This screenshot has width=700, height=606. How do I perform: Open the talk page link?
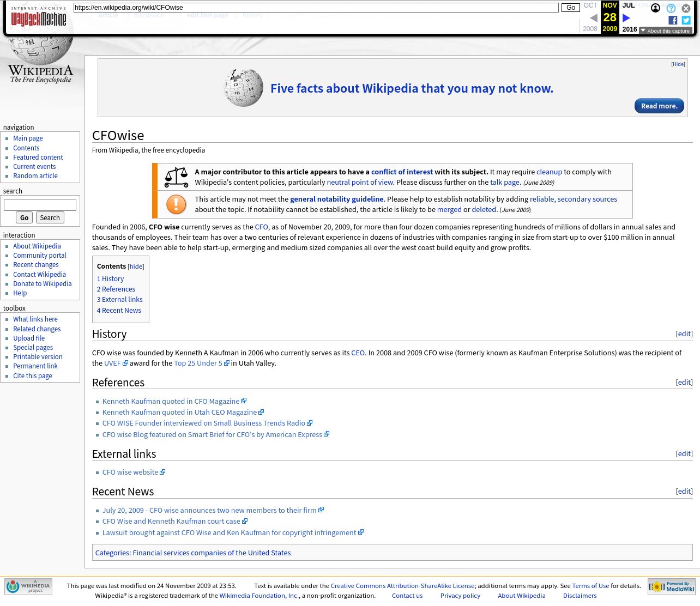[505, 183]
